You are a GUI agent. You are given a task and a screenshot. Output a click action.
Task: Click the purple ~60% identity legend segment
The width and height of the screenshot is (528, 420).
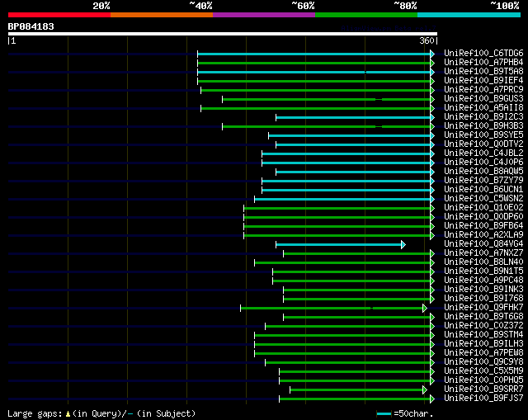point(264,15)
